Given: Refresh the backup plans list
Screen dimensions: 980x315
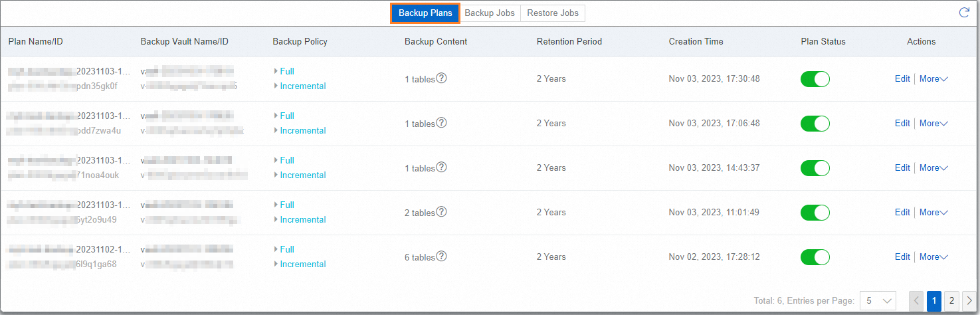Looking at the screenshot, I should point(964,13).
